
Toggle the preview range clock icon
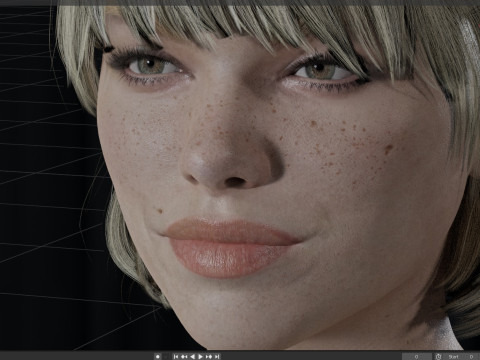pos(438,357)
